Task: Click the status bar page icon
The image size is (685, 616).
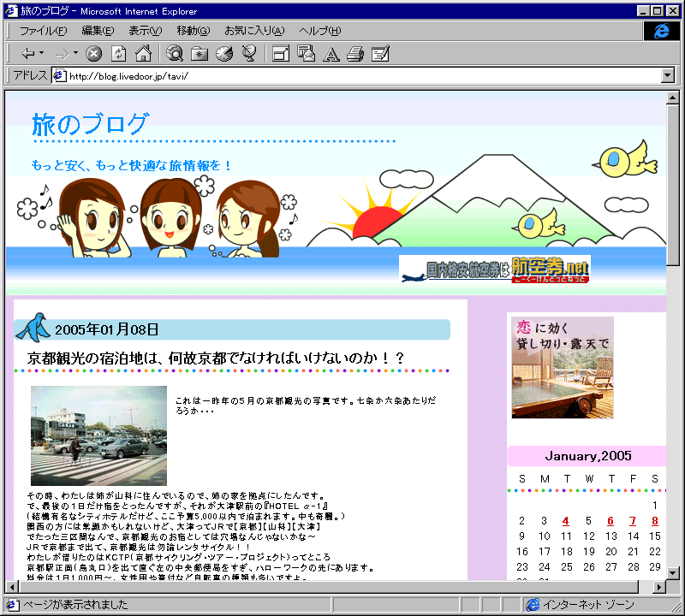Action: tap(11, 605)
